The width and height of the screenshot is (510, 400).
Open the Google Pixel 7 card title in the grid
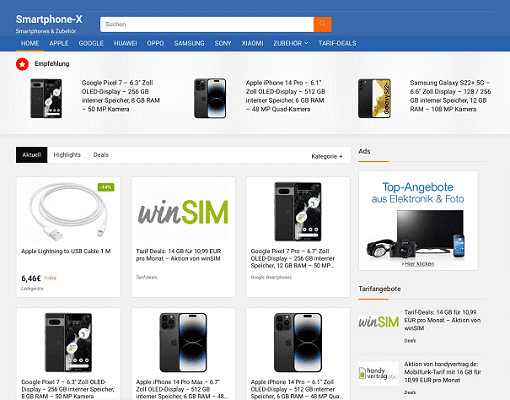click(68, 389)
